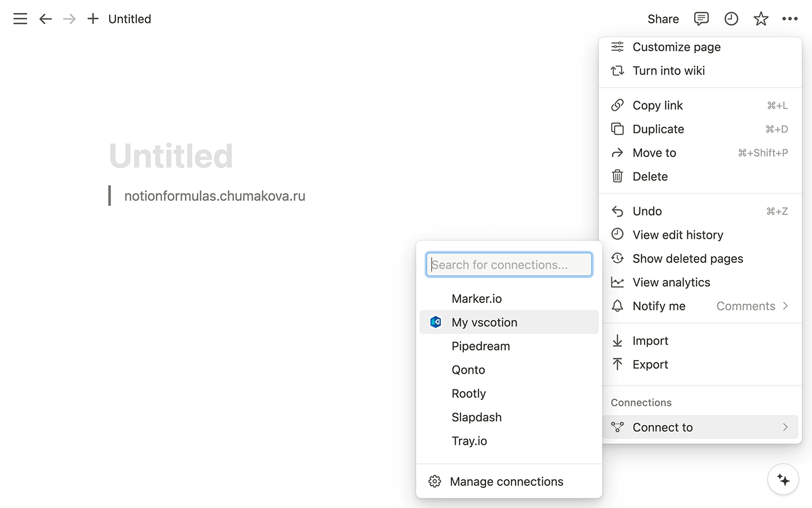The width and height of the screenshot is (812, 508).
Task: Click the Undo curved arrow icon
Action: [617, 212]
